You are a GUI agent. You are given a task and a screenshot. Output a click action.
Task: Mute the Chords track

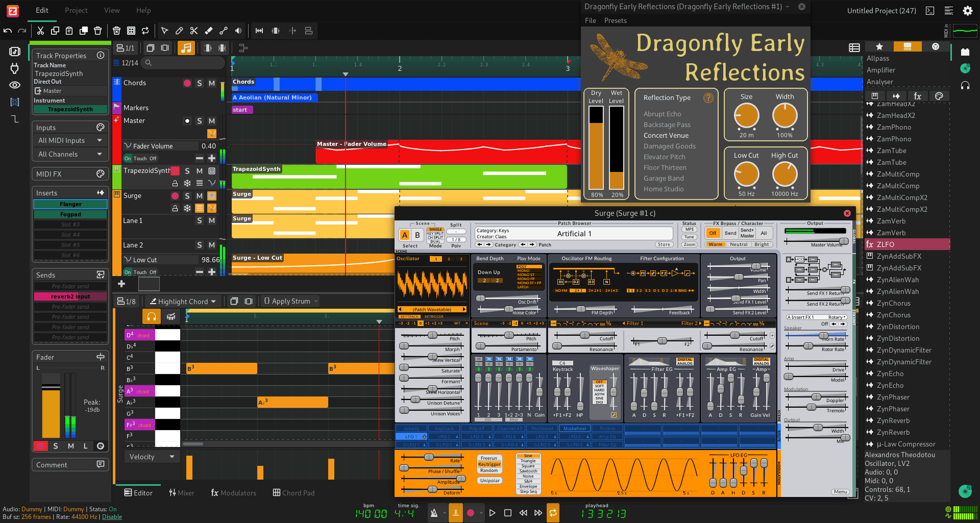point(212,83)
